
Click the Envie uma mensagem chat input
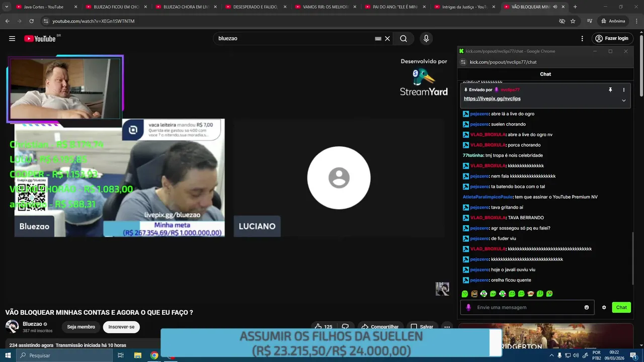528,307
